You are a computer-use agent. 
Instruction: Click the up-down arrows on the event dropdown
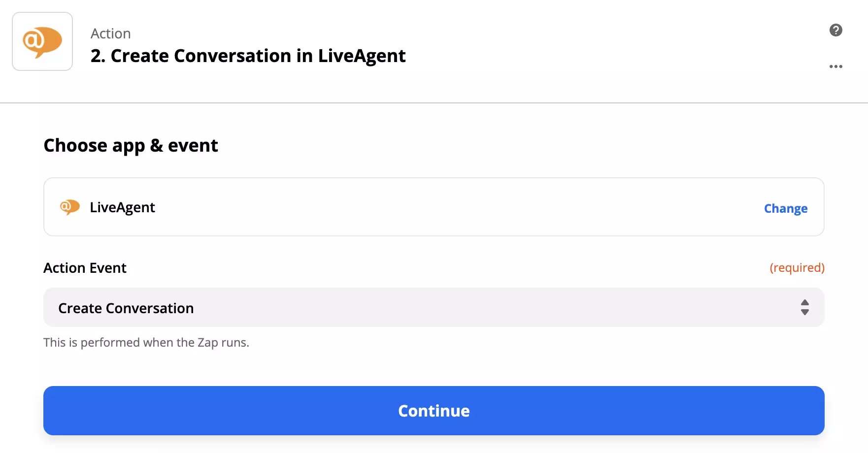[x=804, y=307]
